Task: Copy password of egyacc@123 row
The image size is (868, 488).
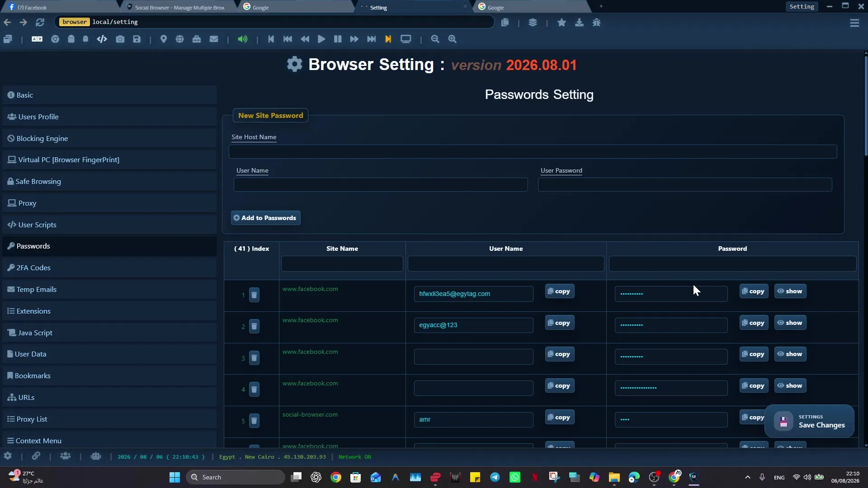Action: coord(754,323)
